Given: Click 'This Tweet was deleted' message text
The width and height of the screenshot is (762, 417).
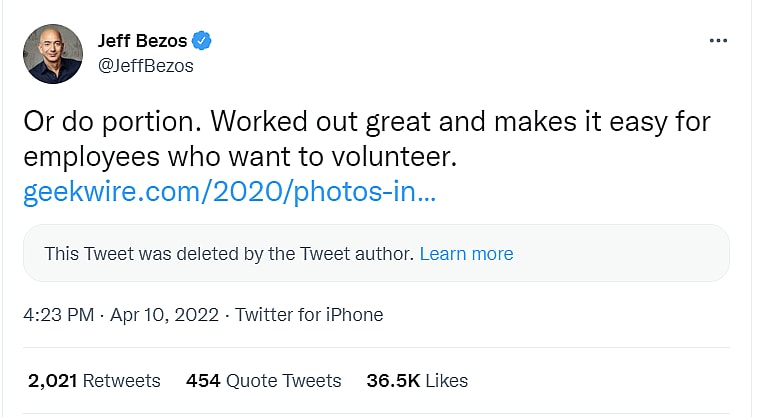Looking at the screenshot, I should pos(228,254).
